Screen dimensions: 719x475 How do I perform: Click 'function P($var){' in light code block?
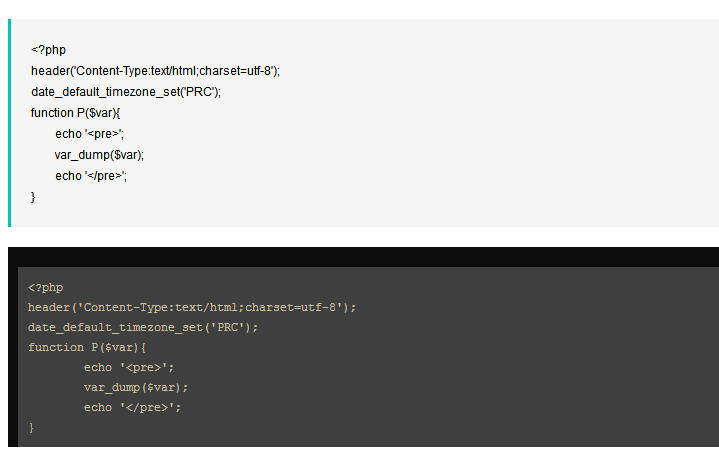tap(75, 113)
